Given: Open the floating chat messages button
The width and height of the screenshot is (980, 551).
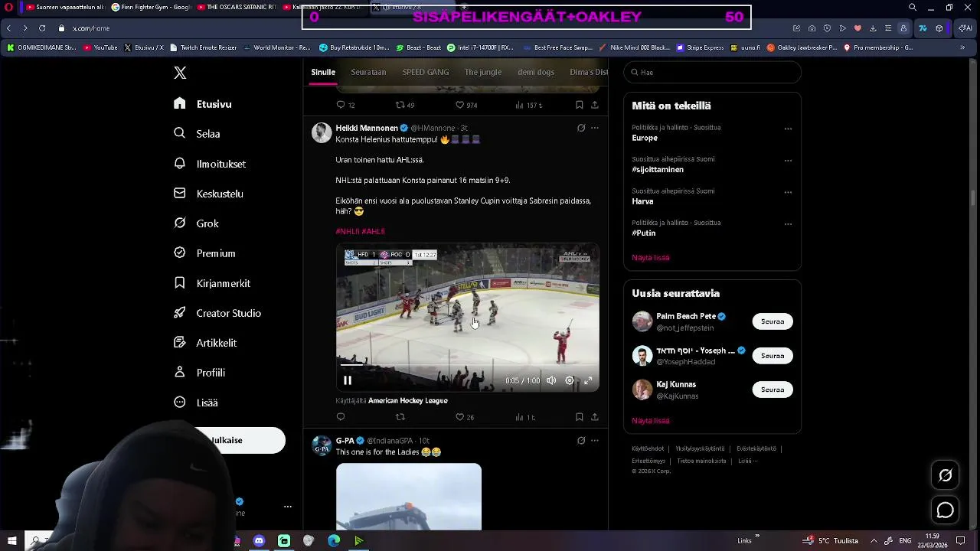Looking at the screenshot, I should coord(946,510).
